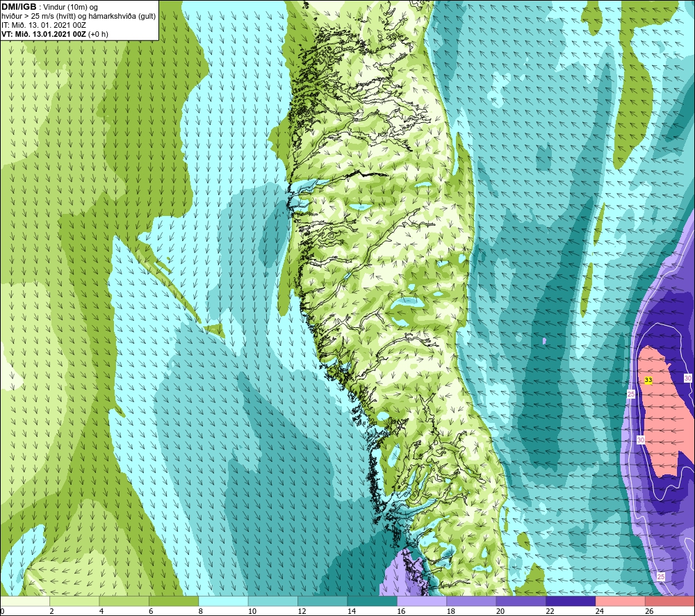
Task: Click the legend scale number '20'
Action: point(500,612)
